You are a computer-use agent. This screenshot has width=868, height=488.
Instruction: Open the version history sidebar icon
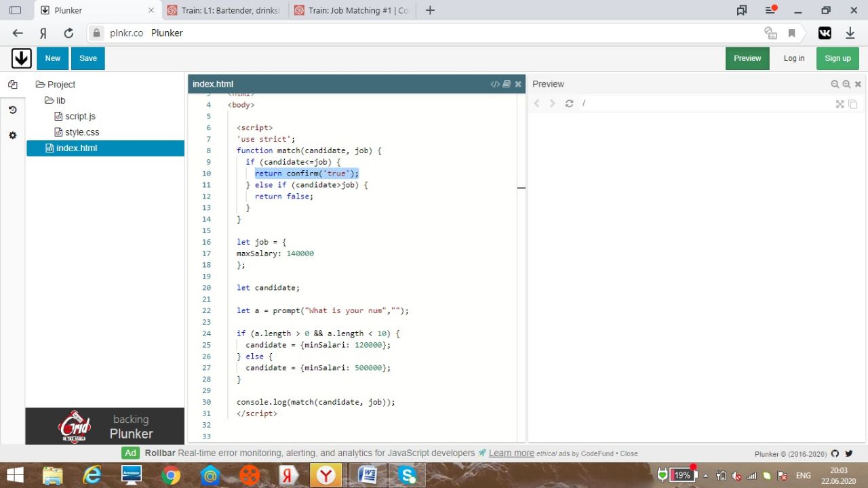click(x=12, y=110)
